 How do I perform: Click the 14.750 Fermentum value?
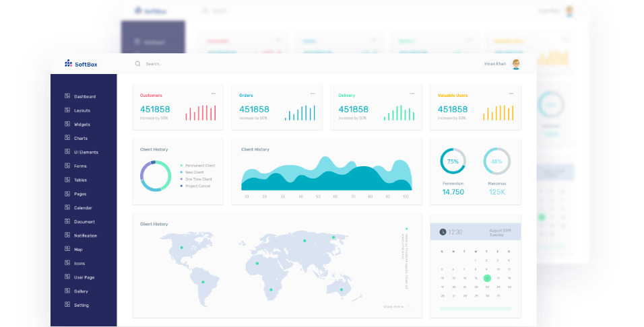click(453, 192)
